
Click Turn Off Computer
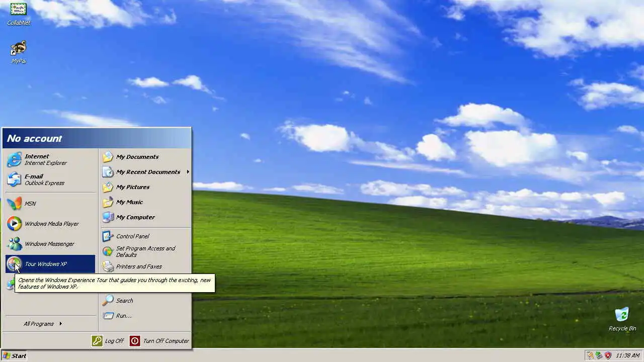pyautogui.click(x=159, y=341)
